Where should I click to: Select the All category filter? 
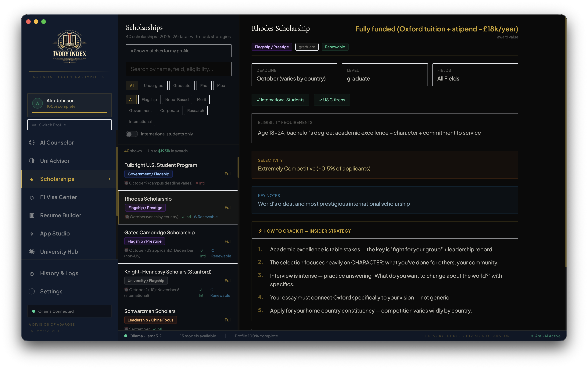tap(131, 100)
